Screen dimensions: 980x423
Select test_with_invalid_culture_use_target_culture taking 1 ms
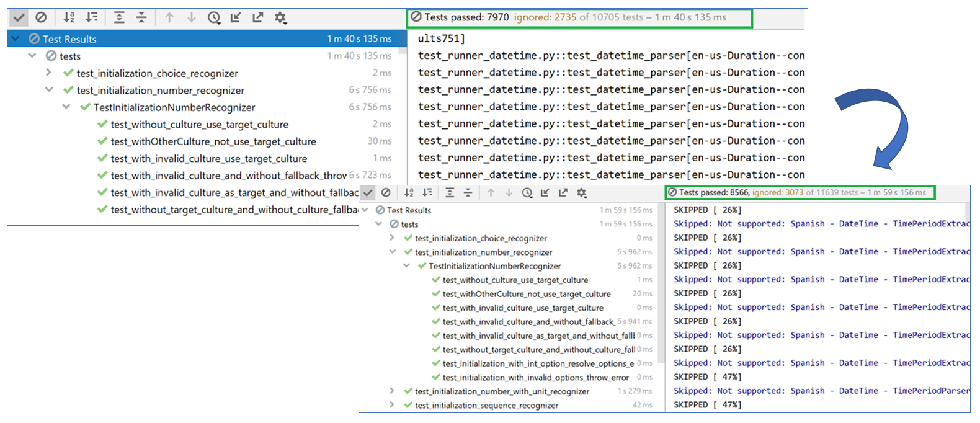coord(203,158)
